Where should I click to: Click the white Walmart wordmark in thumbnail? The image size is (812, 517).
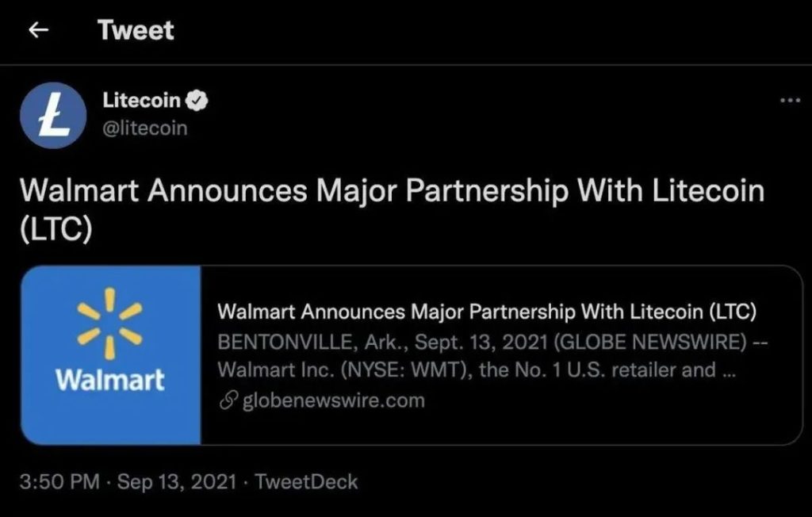[x=110, y=380]
